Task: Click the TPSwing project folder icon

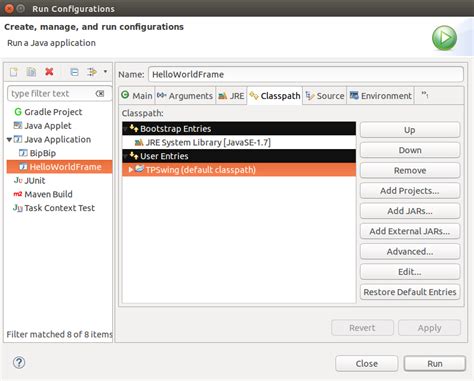Action: tap(139, 169)
